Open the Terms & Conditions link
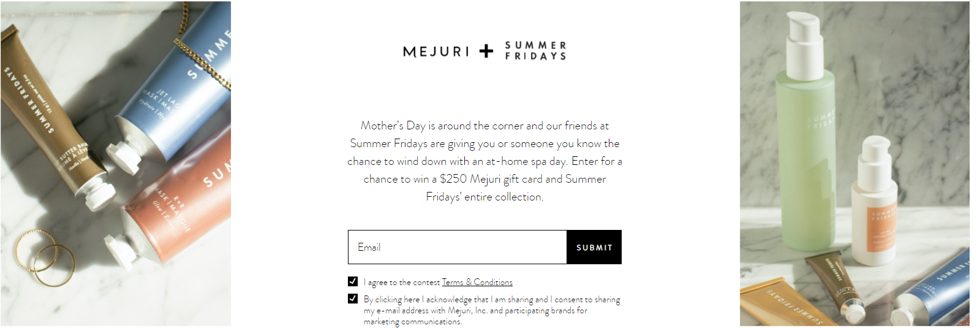 coord(477,282)
